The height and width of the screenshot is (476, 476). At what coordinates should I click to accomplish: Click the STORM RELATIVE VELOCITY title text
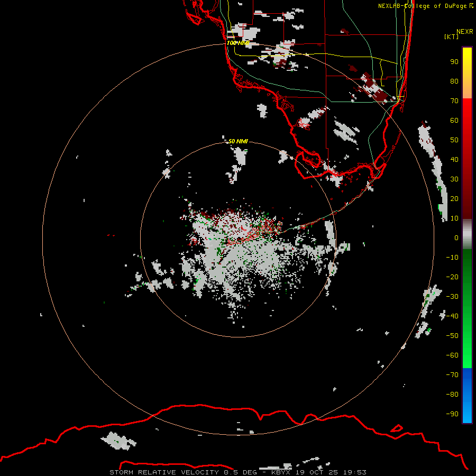tap(164, 472)
